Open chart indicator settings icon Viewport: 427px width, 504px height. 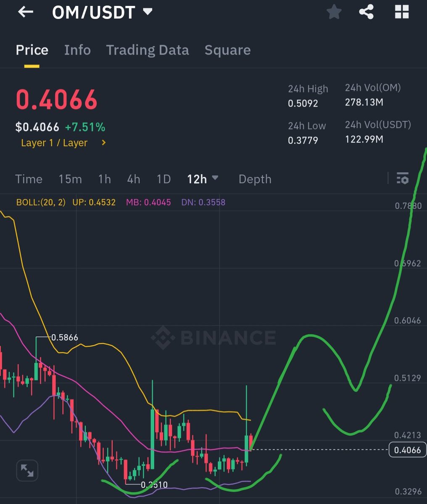pyautogui.click(x=403, y=178)
